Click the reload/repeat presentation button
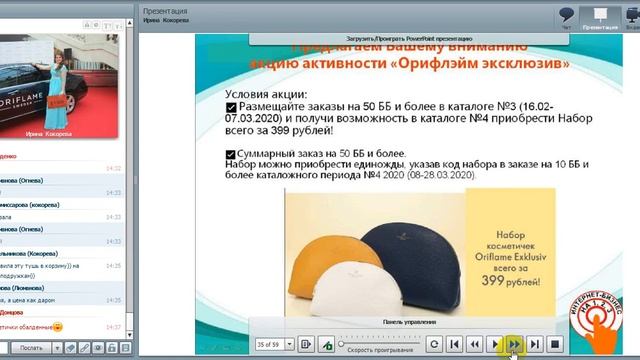Screen dimensions: 640x360 pos(434,344)
